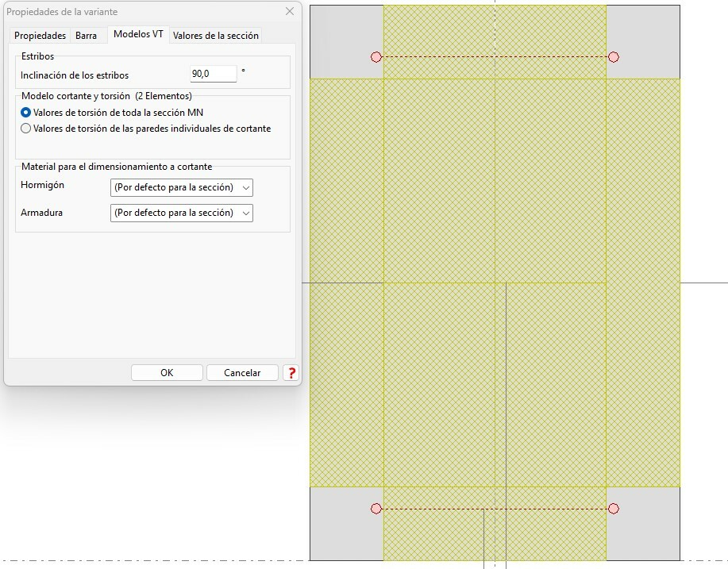Open the Barra tab
This screenshot has height=569, width=728.
point(86,36)
